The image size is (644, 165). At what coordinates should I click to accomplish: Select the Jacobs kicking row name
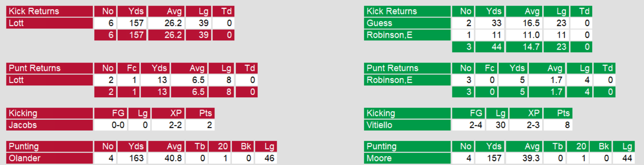click(49, 125)
